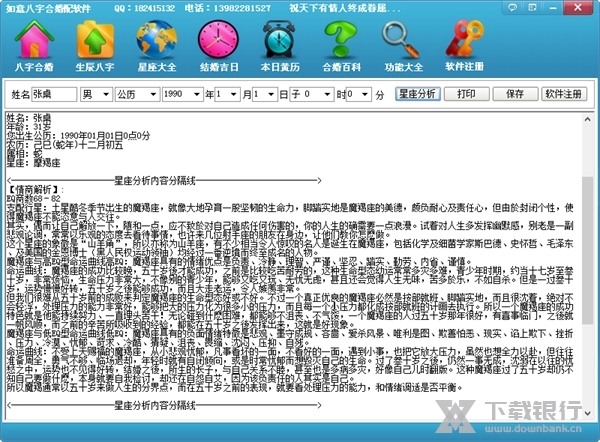Click the 星座: 摩羯座 line

tap(33, 163)
